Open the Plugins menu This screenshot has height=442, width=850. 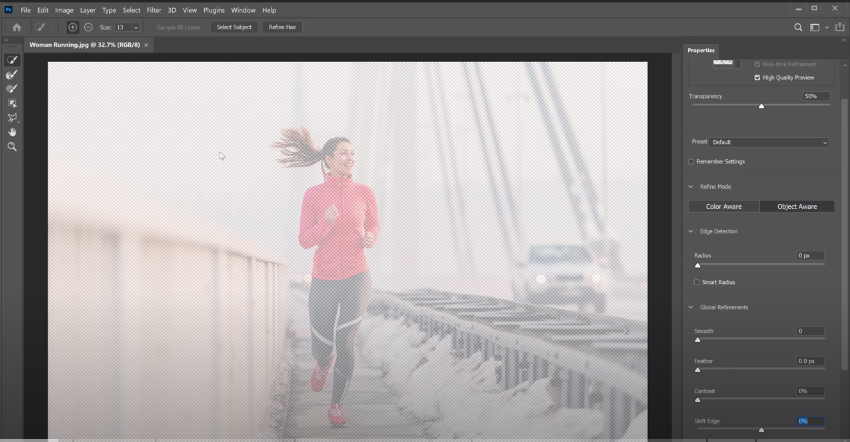[213, 10]
